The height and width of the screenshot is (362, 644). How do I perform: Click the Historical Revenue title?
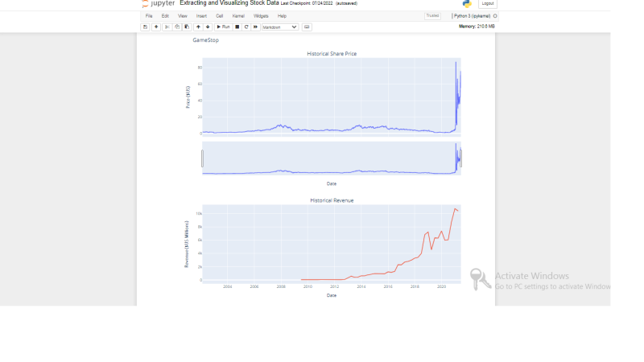click(x=332, y=200)
